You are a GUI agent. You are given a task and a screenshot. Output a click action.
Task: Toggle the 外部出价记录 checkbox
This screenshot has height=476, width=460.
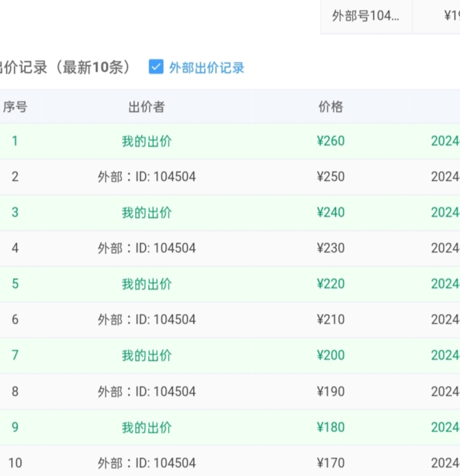156,67
